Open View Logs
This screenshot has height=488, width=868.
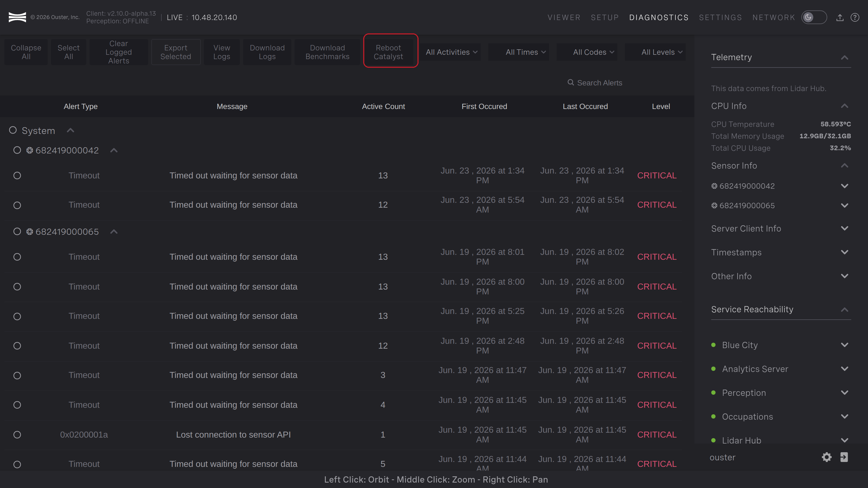(222, 52)
